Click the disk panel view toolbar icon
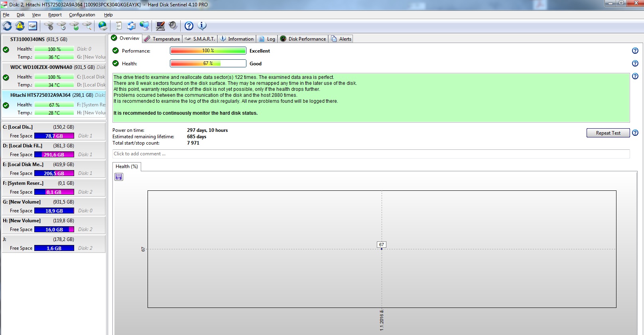Screen dimensions: 644x335 [x=33, y=26]
